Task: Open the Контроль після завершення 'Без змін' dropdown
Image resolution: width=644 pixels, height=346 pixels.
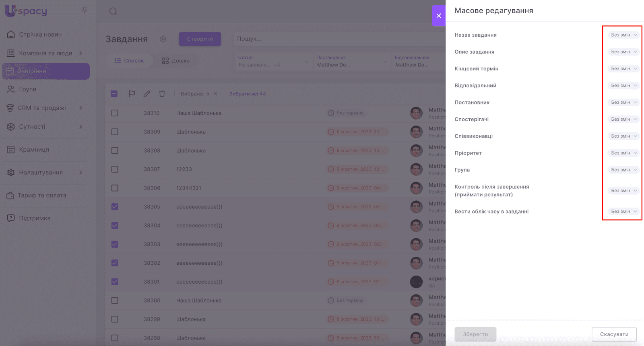Action: (623, 191)
